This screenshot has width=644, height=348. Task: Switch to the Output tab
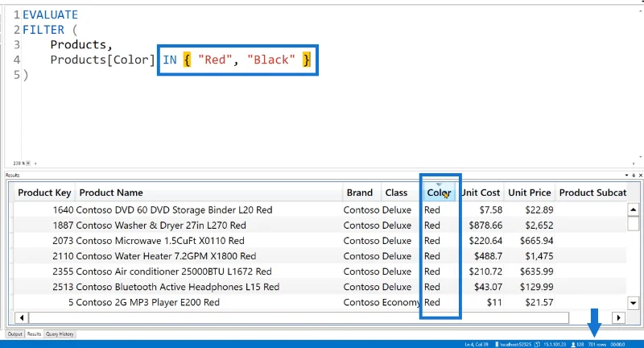tap(15, 334)
